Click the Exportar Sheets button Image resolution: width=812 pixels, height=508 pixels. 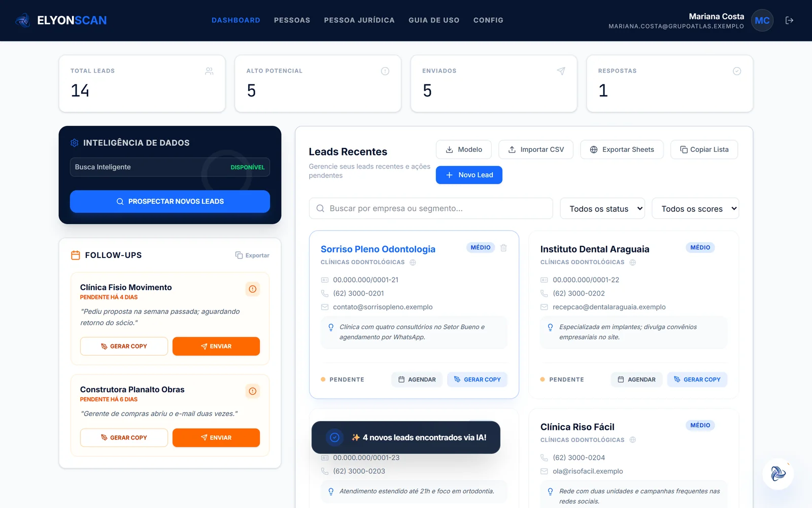tap(622, 150)
